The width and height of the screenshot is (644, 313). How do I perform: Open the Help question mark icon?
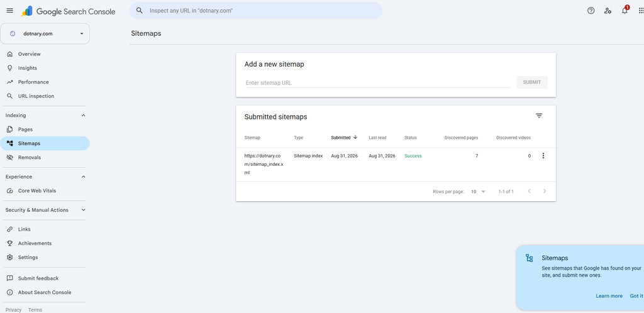tap(591, 11)
